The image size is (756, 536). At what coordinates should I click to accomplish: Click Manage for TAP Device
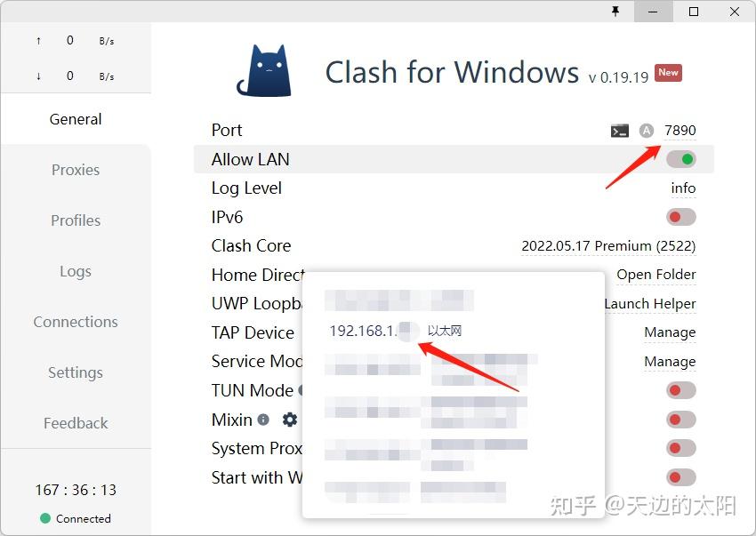tap(670, 332)
